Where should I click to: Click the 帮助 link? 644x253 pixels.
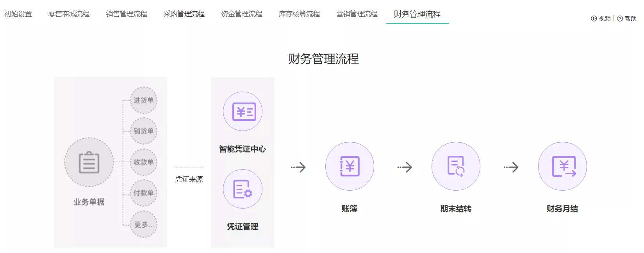click(x=631, y=18)
